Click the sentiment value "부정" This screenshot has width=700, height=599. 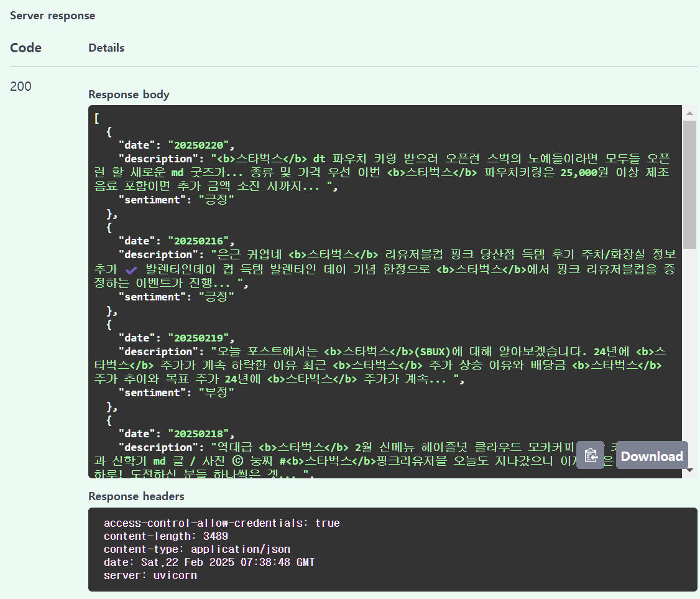[216, 392]
